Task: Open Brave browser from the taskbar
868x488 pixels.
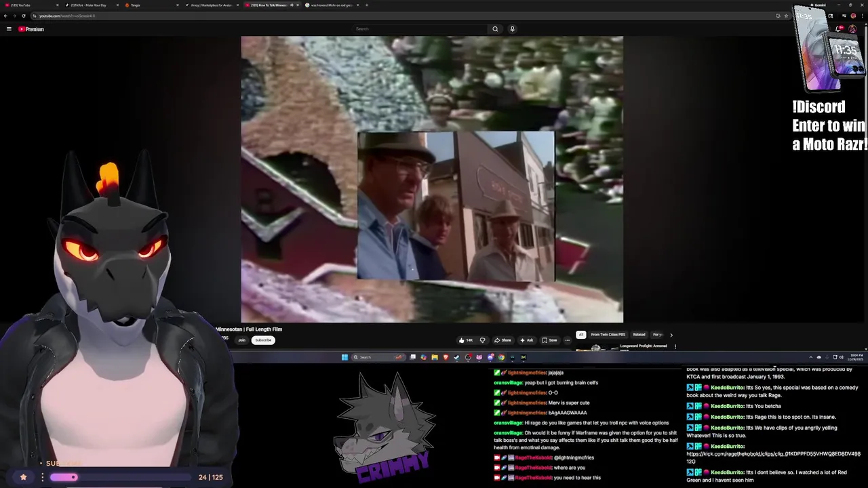Action: (446, 357)
